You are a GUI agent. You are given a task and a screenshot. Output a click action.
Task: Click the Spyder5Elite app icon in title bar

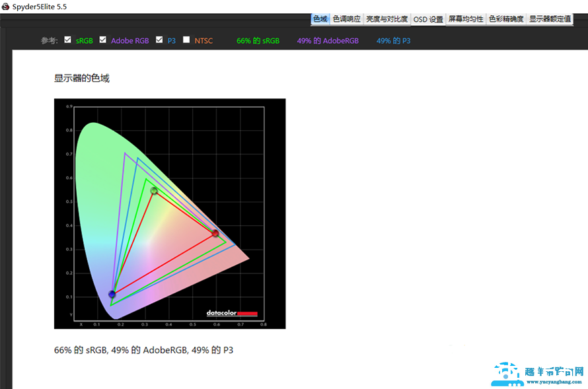pyautogui.click(x=5, y=7)
